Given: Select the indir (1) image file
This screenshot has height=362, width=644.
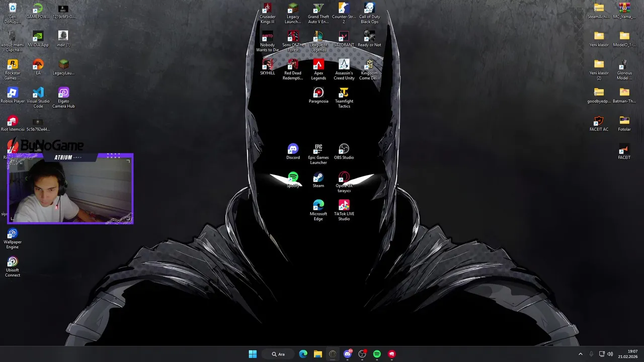Looking at the screenshot, I should pyautogui.click(x=63, y=39).
